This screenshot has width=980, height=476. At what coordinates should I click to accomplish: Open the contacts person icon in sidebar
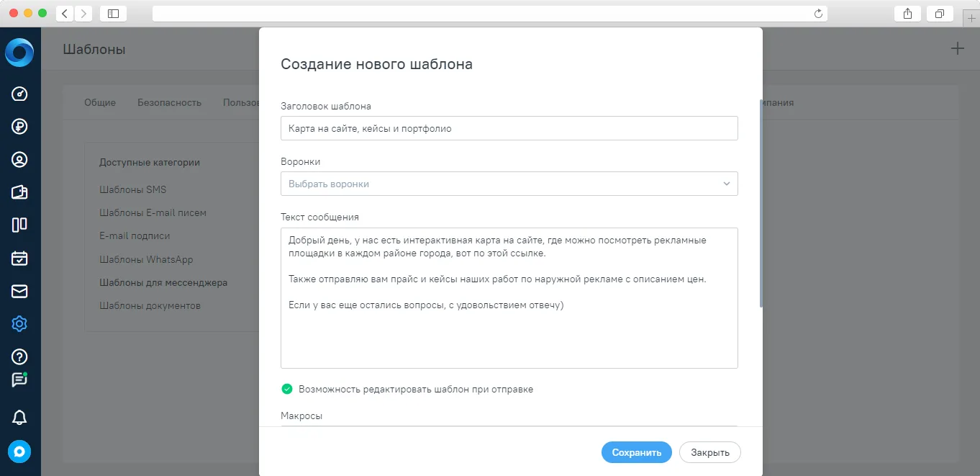pos(19,160)
